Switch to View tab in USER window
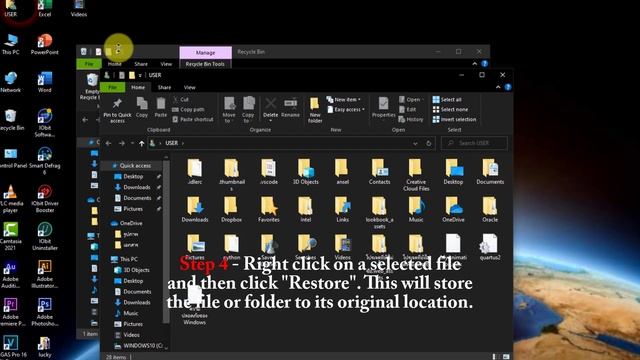Screen dimensions: 640x360 pyautogui.click(x=189, y=87)
